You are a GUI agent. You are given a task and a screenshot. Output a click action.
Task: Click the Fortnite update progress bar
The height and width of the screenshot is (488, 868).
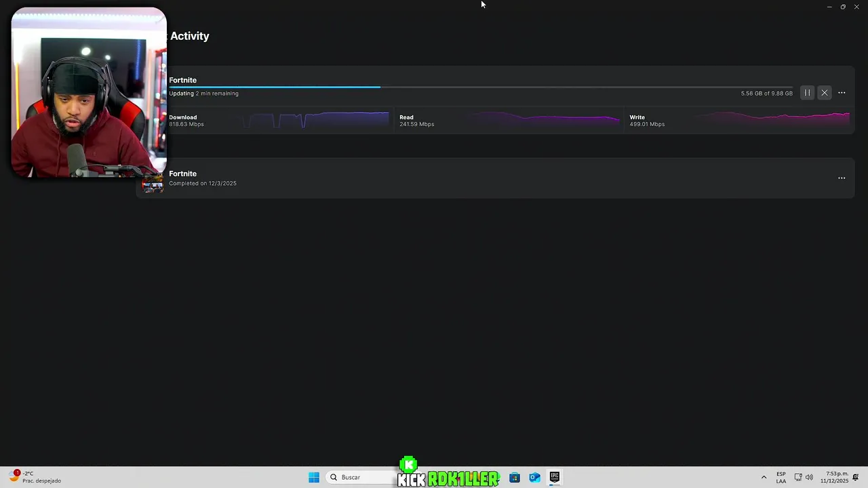tap(481, 87)
